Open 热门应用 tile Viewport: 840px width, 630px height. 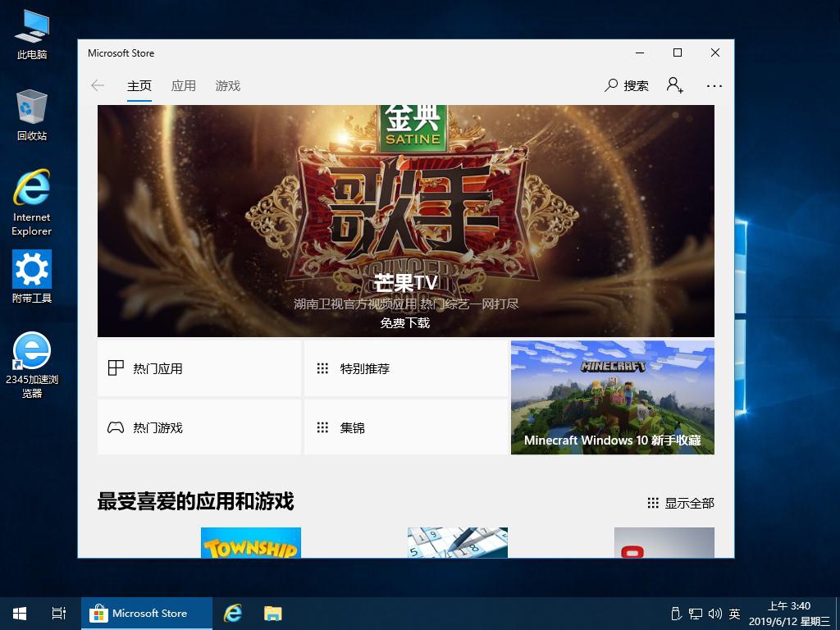pyautogui.click(x=199, y=368)
